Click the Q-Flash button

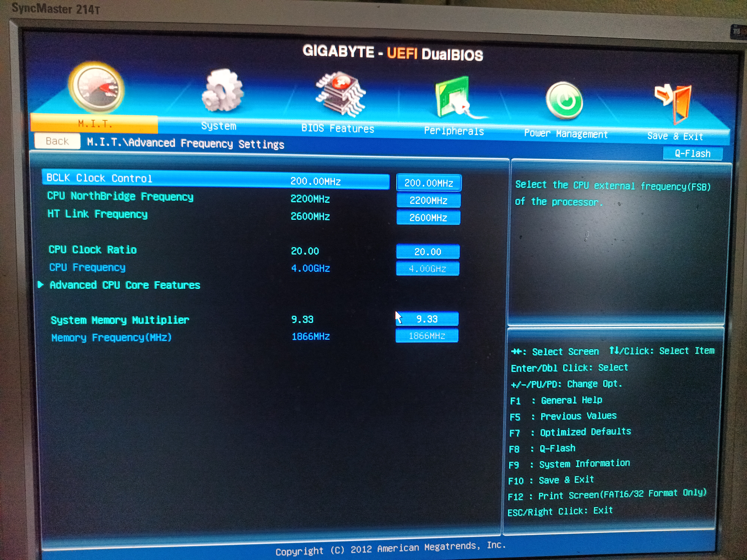[x=692, y=154]
